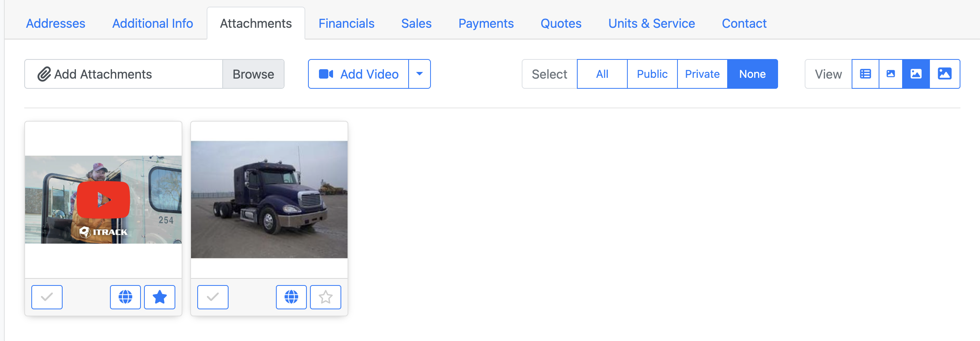Click the Add Video button

pyautogui.click(x=358, y=74)
